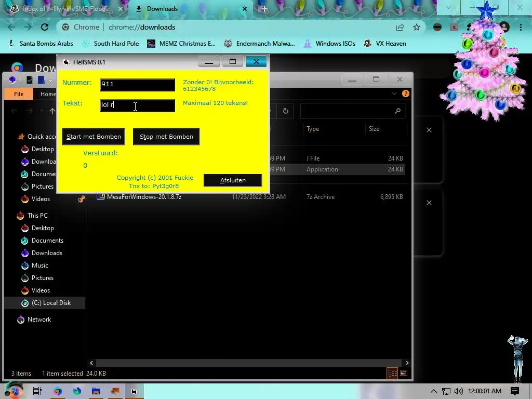The width and height of the screenshot is (532, 399).
Task: Open Desktop under This PC
Action: 43,228
